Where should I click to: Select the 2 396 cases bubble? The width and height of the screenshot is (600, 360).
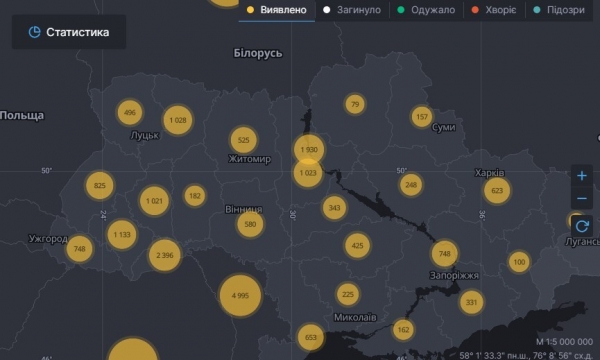(165, 255)
